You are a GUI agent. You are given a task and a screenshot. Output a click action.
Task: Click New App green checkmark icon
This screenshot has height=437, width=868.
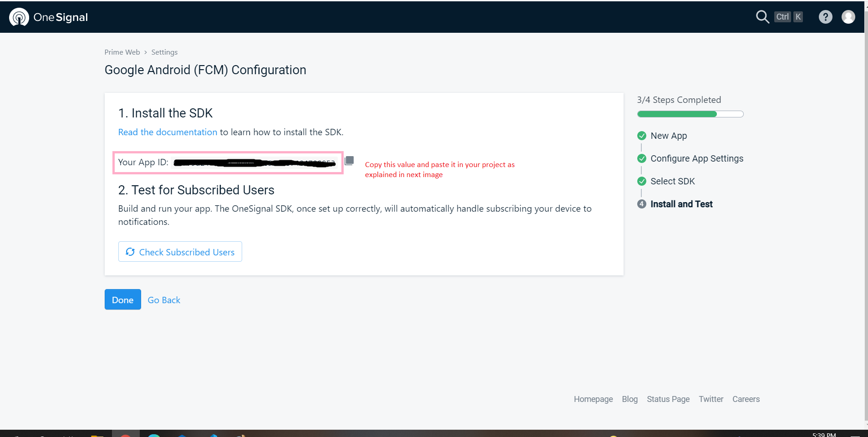point(642,136)
